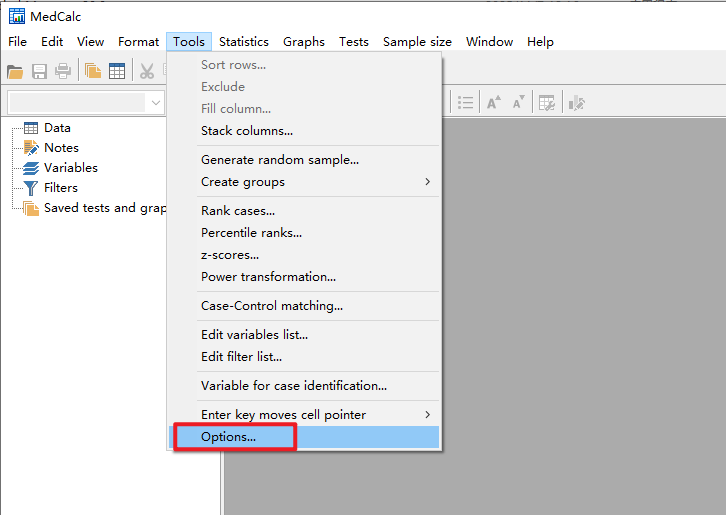Viewport: 726px width, 515px height.
Task: Open the Statistics menu
Action: tap(244, 42)
